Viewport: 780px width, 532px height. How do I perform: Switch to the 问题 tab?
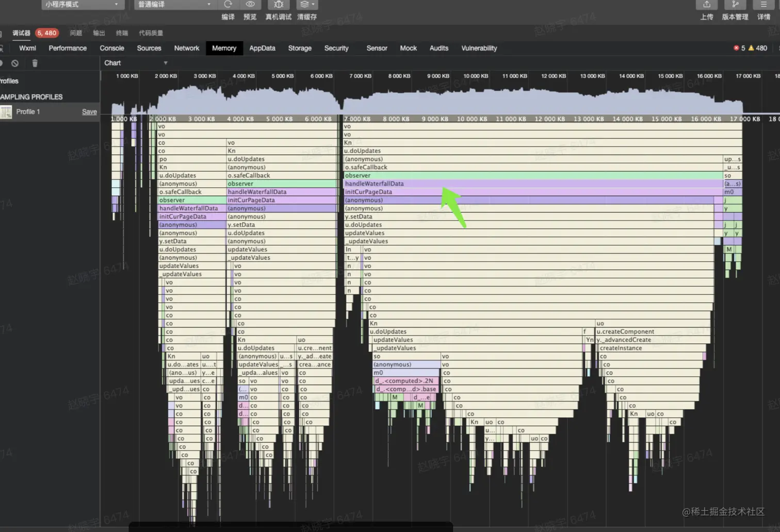click(76, 33)
